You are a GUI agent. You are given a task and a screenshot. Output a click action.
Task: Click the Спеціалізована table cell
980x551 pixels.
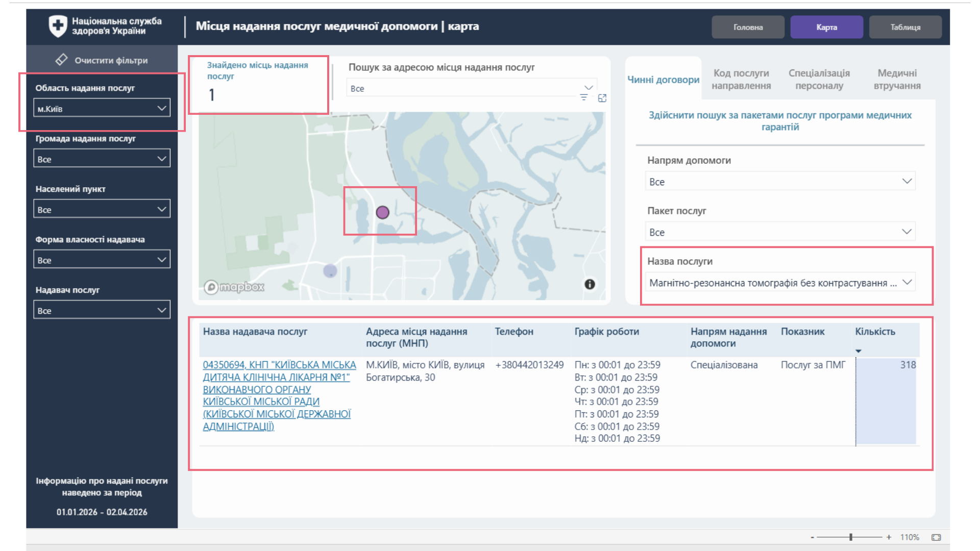pos(724,365)
